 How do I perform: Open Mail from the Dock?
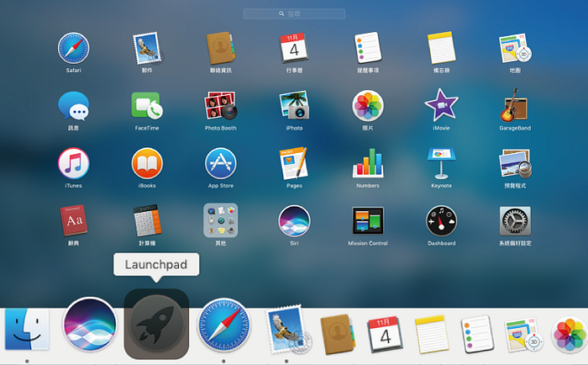288,329
